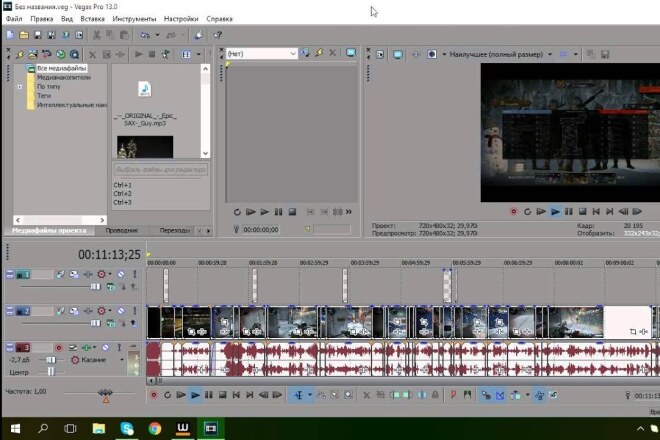Play the timeline from transport bar
660x440 pixels.
point(195,395)
